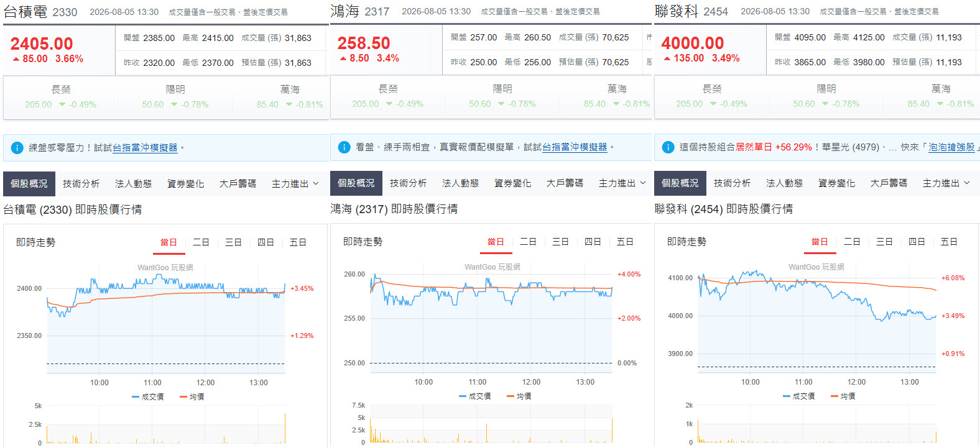Select 當日 range on the 聯發科 chart

click(x=820, y=242)
